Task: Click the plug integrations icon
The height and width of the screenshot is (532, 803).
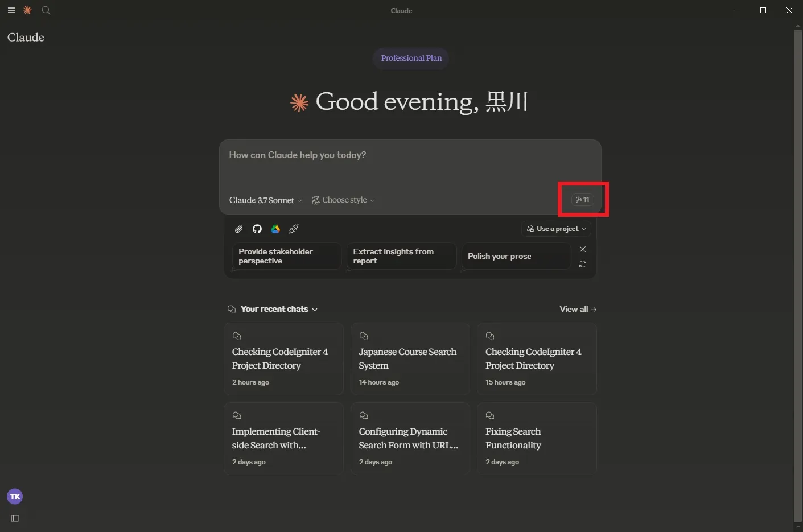Action: coord(294,229)
